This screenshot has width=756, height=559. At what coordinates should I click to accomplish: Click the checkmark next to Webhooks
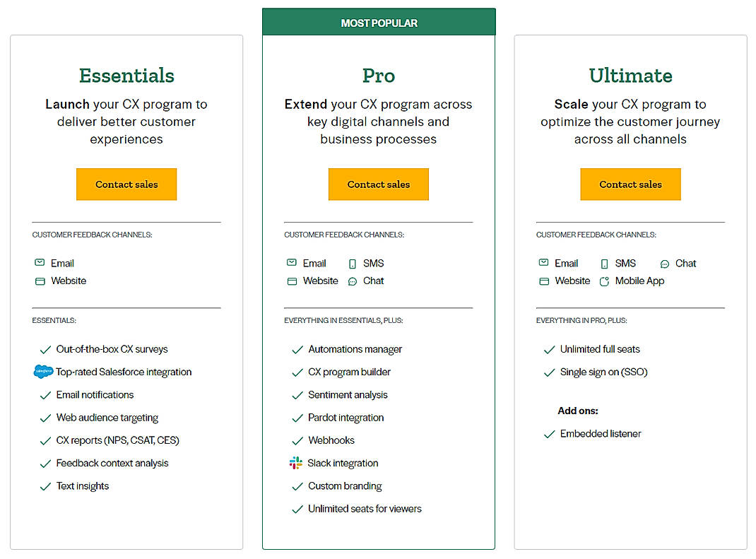coord(297,440)
